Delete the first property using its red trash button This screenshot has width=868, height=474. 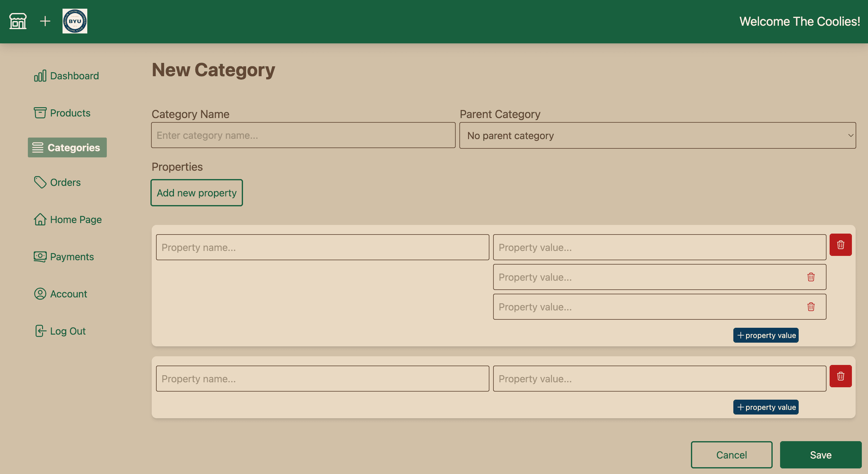tap(840, 245)
